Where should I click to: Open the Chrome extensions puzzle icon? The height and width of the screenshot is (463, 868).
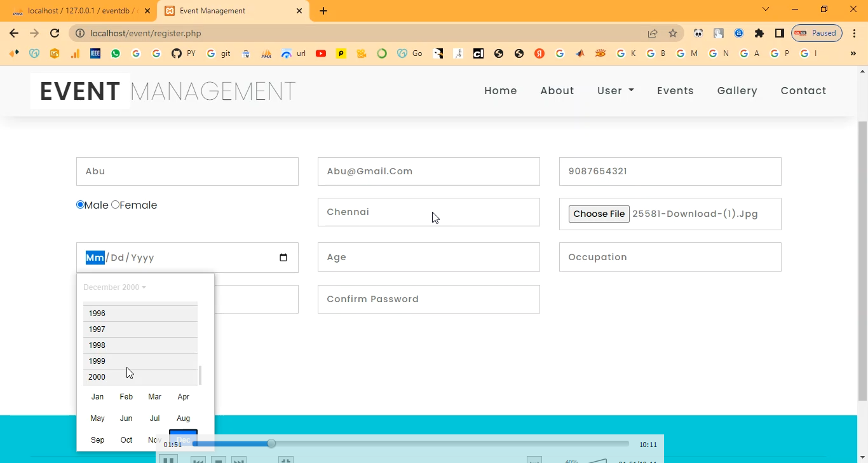click(x=759, y=33)
